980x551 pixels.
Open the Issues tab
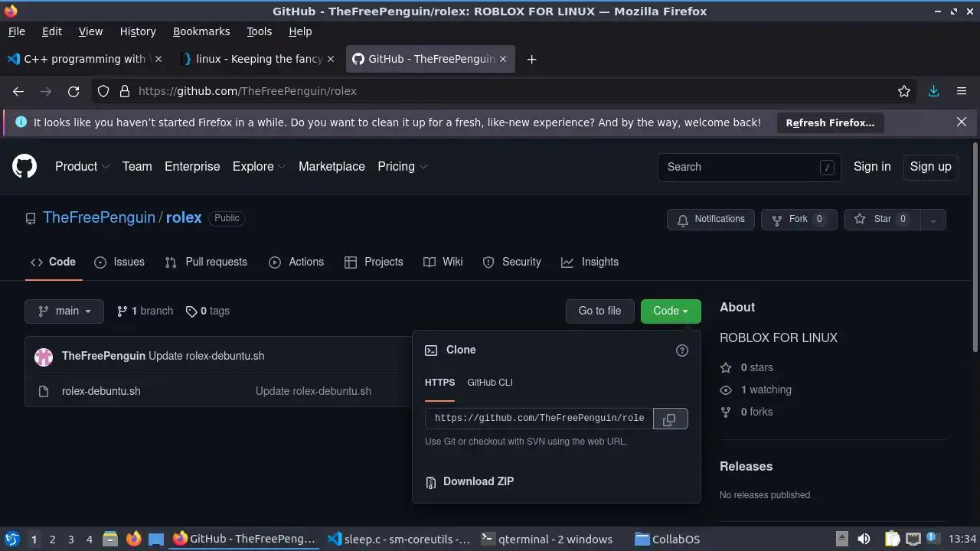(x=119, y=262)
